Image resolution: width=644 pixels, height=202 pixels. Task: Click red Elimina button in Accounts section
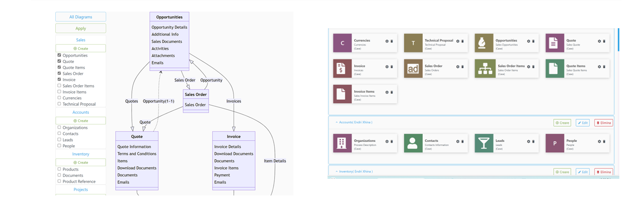pyautogui.click(x=603, y=122)
